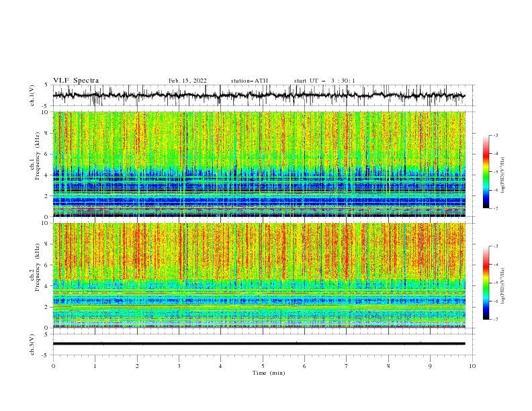The image size is (532, 411).
Task: Click the ch.2 "Frequency (kHz)" axis label
Action: pyautogui.click(x=38, y=267)
